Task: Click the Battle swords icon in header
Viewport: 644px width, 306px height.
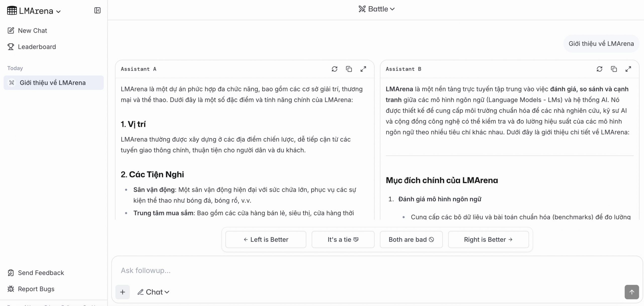Action: (362, 9)
